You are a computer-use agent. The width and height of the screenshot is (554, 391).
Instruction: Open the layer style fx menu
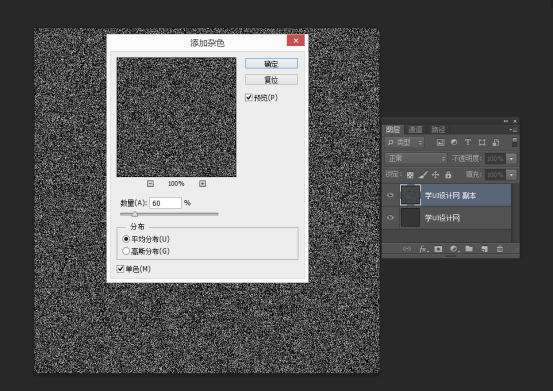[424, 249]
